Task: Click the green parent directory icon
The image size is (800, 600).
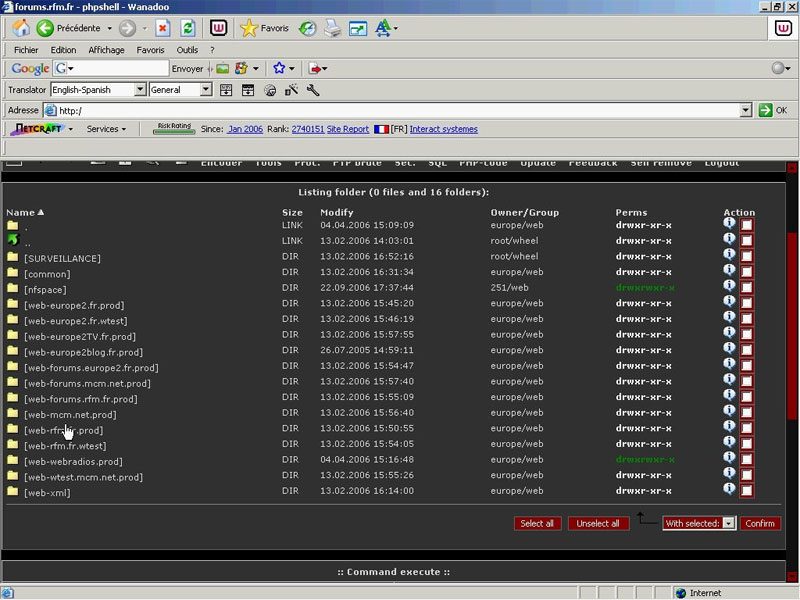Action: pos(13,239)
